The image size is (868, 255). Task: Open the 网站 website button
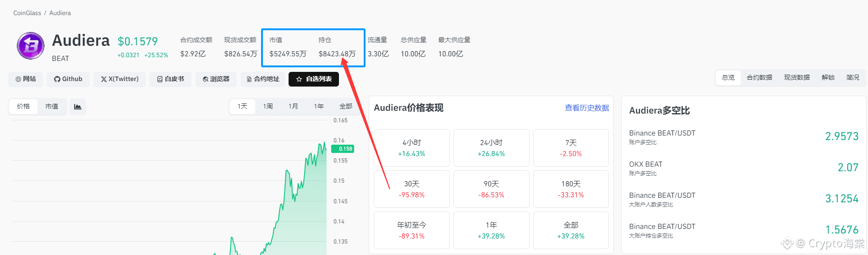coord(26,79)
